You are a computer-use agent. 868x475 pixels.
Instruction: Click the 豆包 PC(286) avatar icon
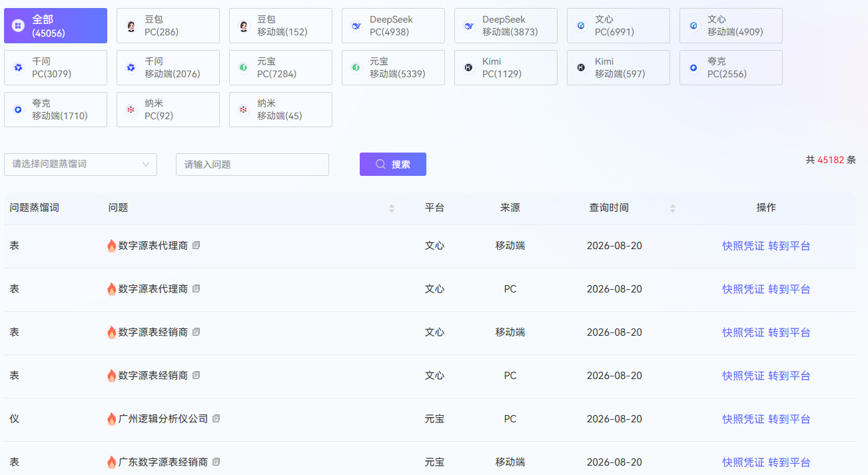click(x=131, y=26)
